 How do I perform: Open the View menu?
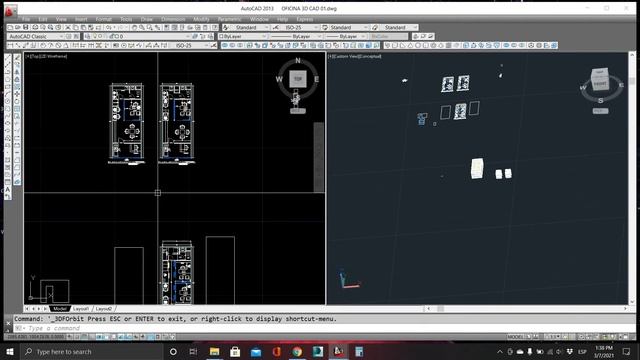[x=61, y=19]
